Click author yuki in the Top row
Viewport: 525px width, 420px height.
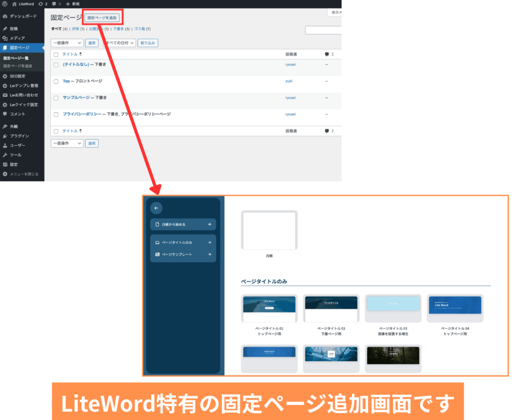pos(289,81)
